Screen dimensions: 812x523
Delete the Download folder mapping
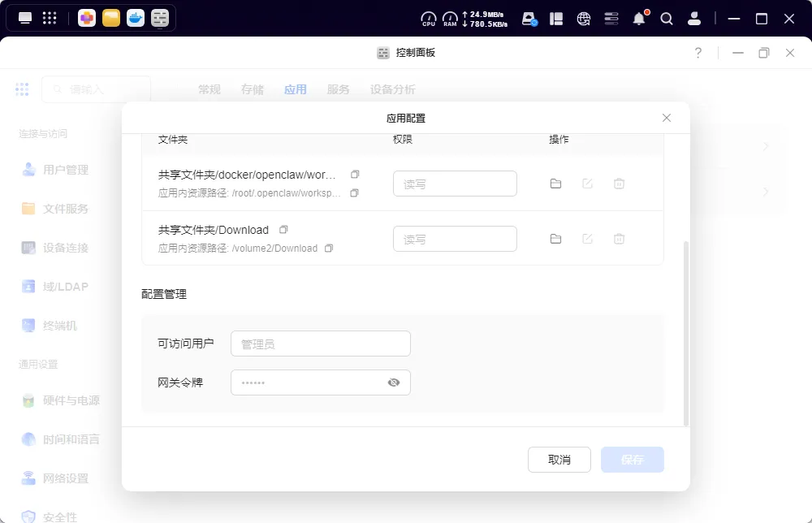click(x=619, y=239)
